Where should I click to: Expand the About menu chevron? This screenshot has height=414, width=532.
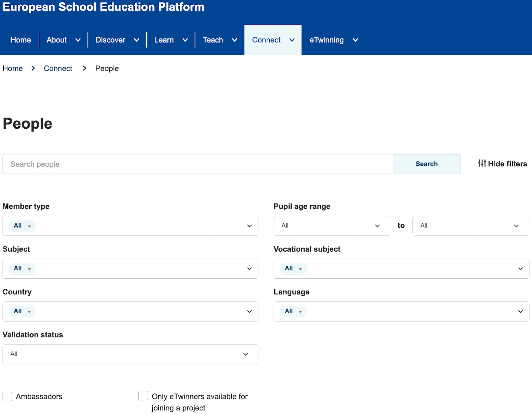coord(78,40)
